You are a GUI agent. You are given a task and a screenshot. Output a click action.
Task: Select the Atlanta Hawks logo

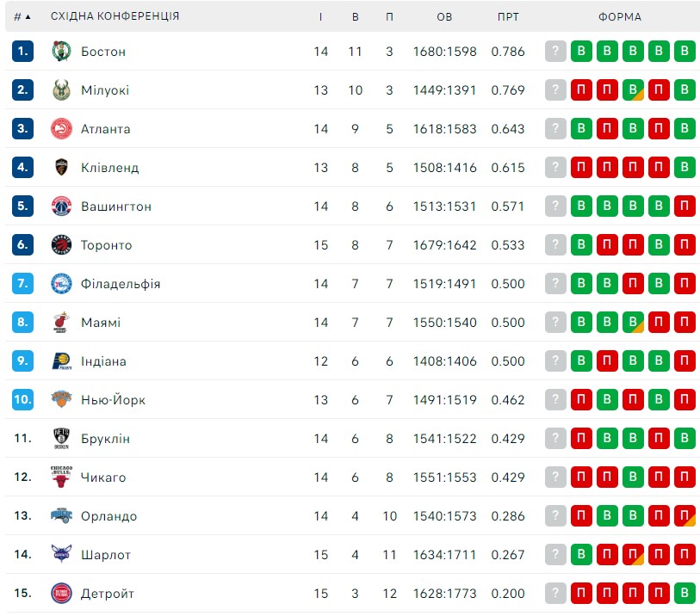click(x=61, y=129)
